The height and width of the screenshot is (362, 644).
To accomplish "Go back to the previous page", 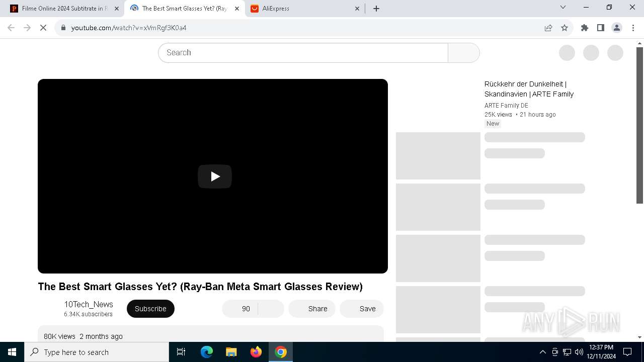I will [x=11, y=28].
